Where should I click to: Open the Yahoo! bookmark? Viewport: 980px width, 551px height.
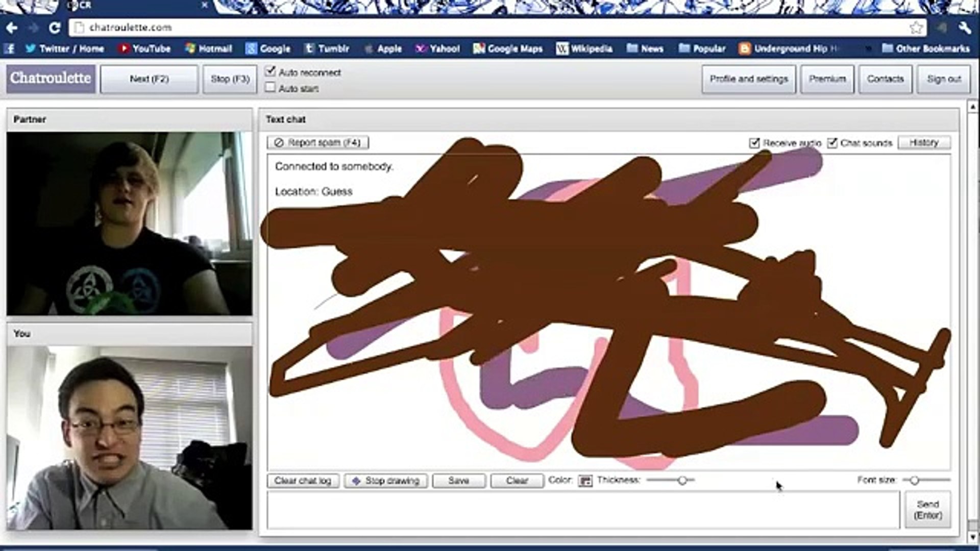(437, 48)
